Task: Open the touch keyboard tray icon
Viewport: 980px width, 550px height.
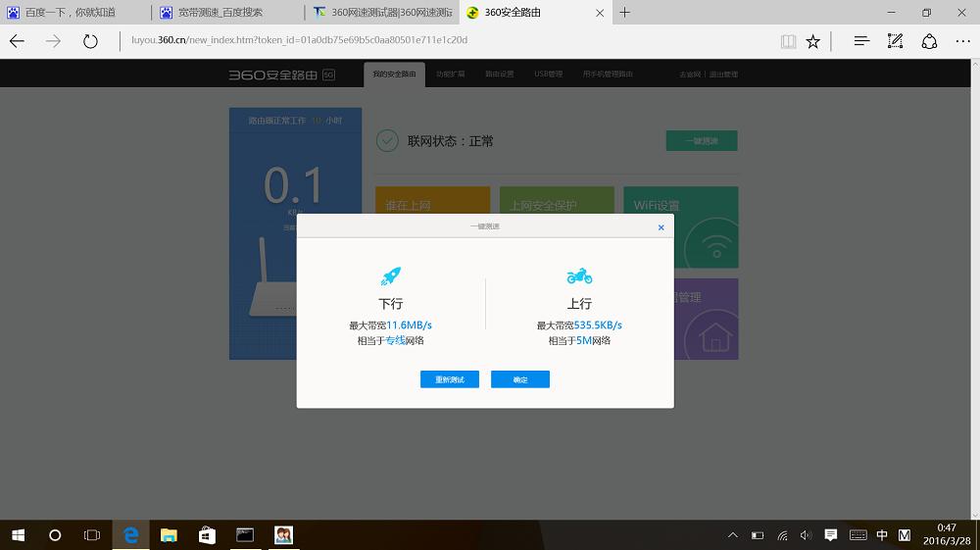Action: [858, 535]
